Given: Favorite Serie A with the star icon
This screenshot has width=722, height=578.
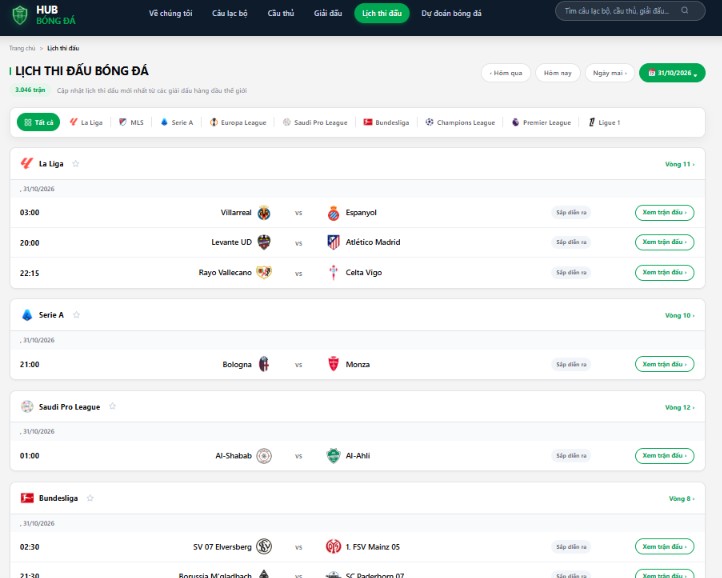Looking at the screenshot, I should 76,315.
